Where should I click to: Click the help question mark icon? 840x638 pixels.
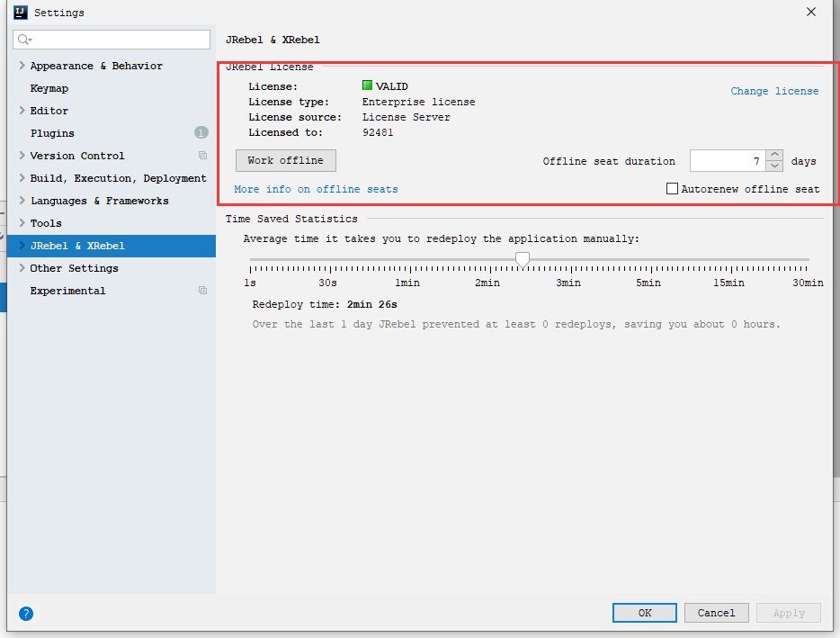pyautogui.click(x=26, y=614)
